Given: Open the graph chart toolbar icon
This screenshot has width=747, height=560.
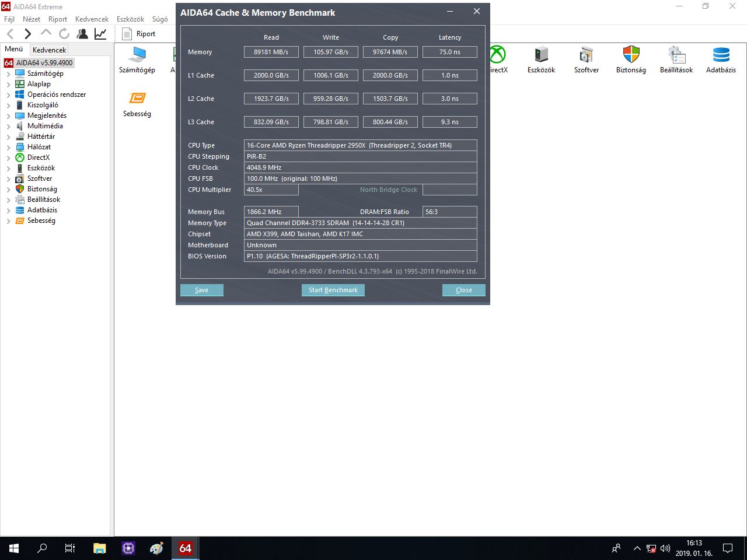Looking at the screenshot, I should point(100,34).
